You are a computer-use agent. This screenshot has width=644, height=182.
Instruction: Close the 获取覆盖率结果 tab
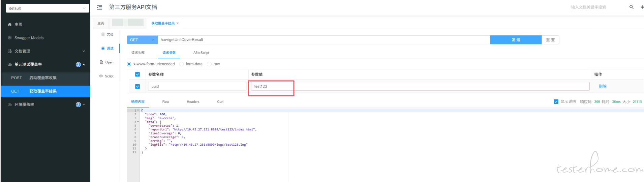pyautogui.click(x=178, y=23)
